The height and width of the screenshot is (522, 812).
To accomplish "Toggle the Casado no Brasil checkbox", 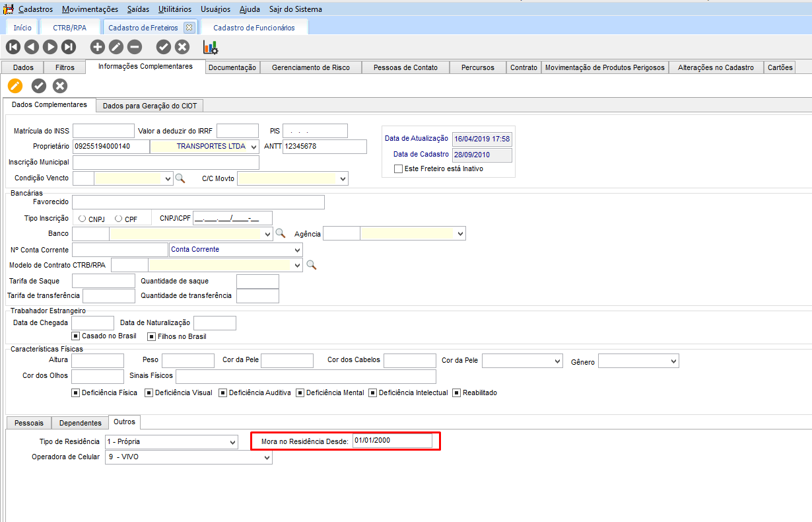I will 76,336.
